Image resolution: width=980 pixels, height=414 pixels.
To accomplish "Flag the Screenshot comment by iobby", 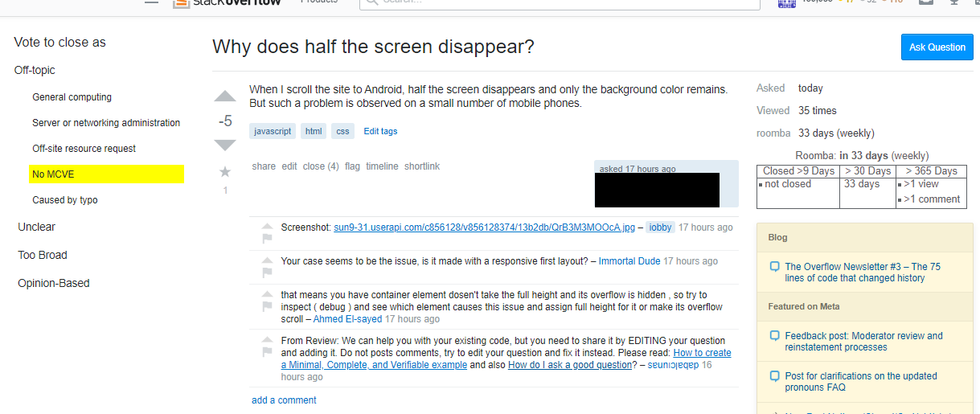I will point(267,238).
